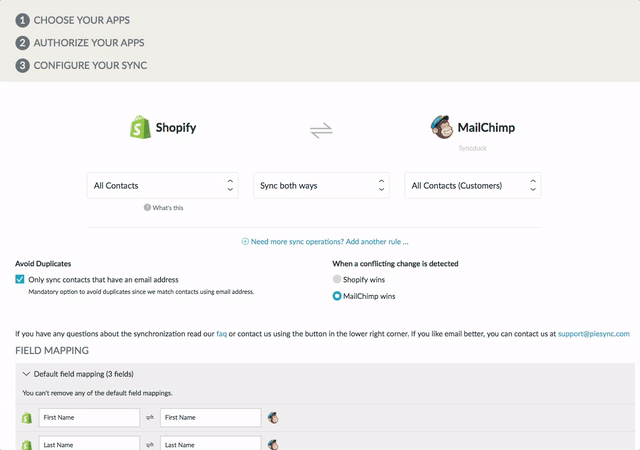Click Shopify First Name field
640x450 pixels.
tap(89, 418)
